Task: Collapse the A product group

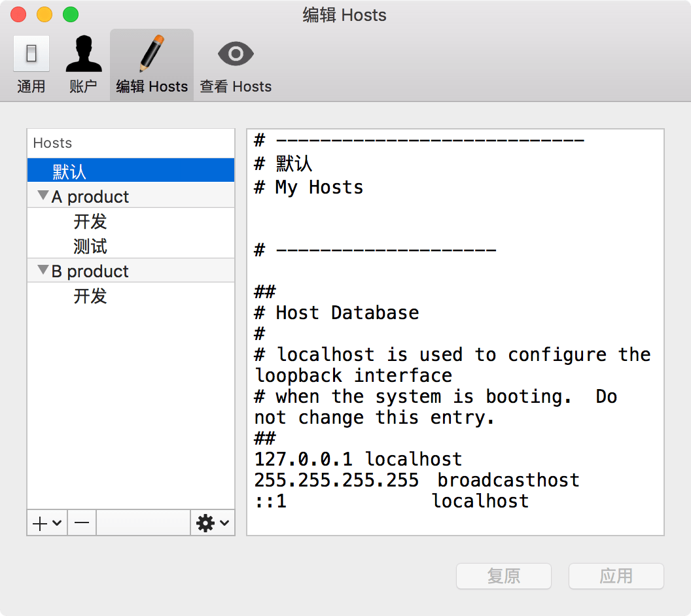Action: [x=43, y=195]
